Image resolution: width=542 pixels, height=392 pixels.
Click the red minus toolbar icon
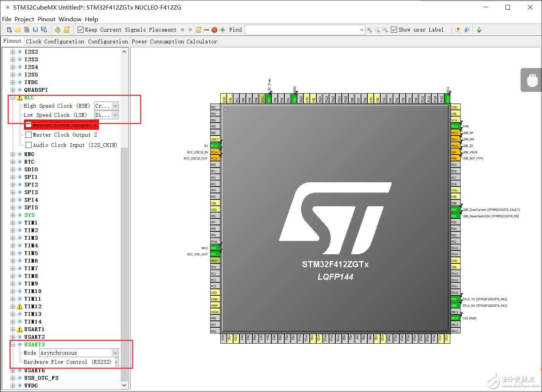coord(206,30)
